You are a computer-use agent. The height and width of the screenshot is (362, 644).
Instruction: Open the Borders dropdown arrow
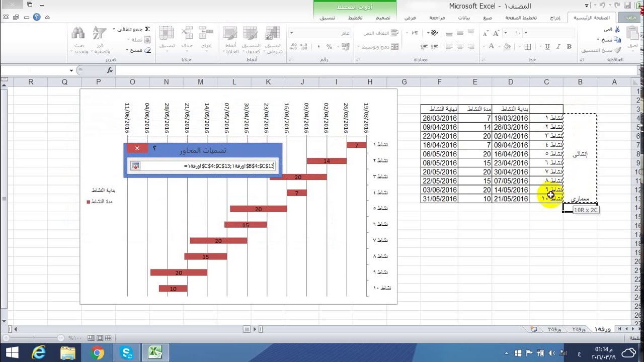click(x=519, y=46)
